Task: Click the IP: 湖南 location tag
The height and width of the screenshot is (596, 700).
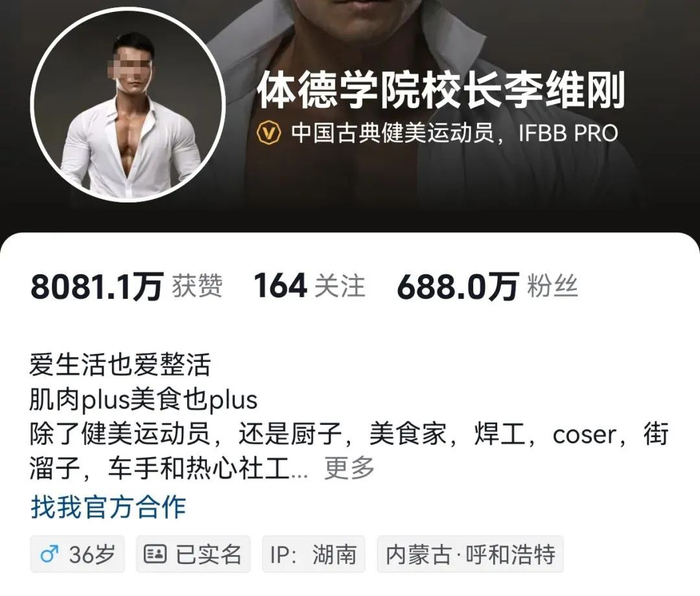Action: pos(313,554)
